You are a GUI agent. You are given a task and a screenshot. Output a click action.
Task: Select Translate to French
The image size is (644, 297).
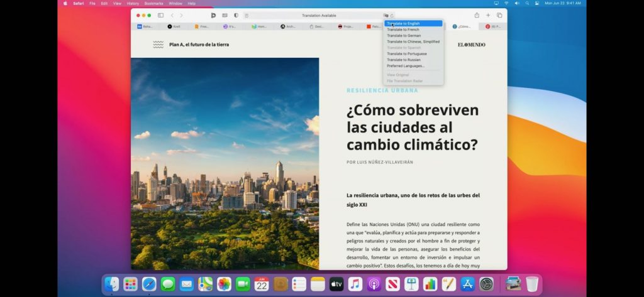413,30
